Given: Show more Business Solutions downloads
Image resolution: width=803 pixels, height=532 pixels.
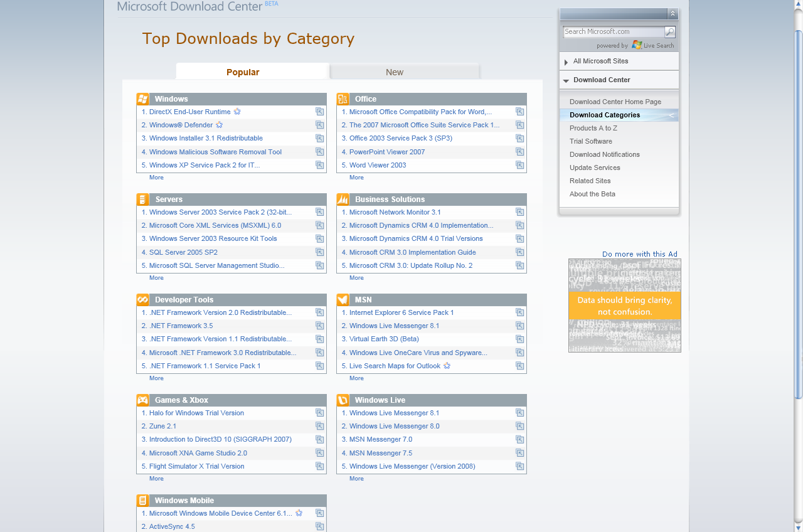Looking at the screenshot, I should coord(356,278).
